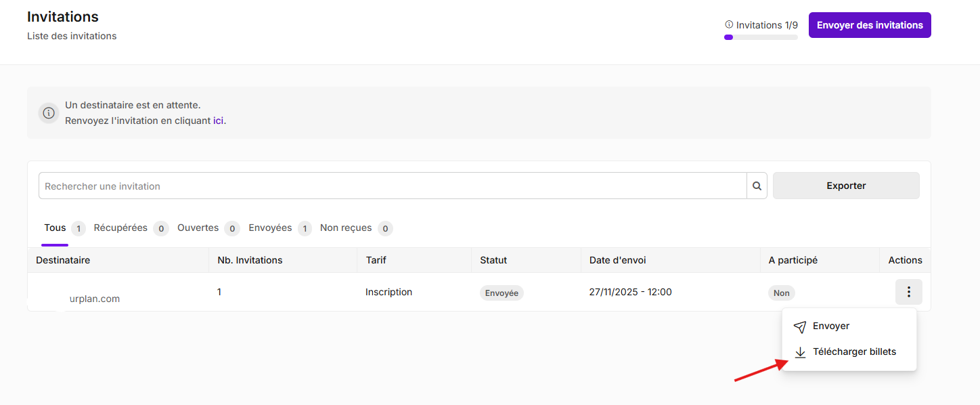Click the Exporter button
Viewport: 980px width, 405px height.
pos(846,186)
